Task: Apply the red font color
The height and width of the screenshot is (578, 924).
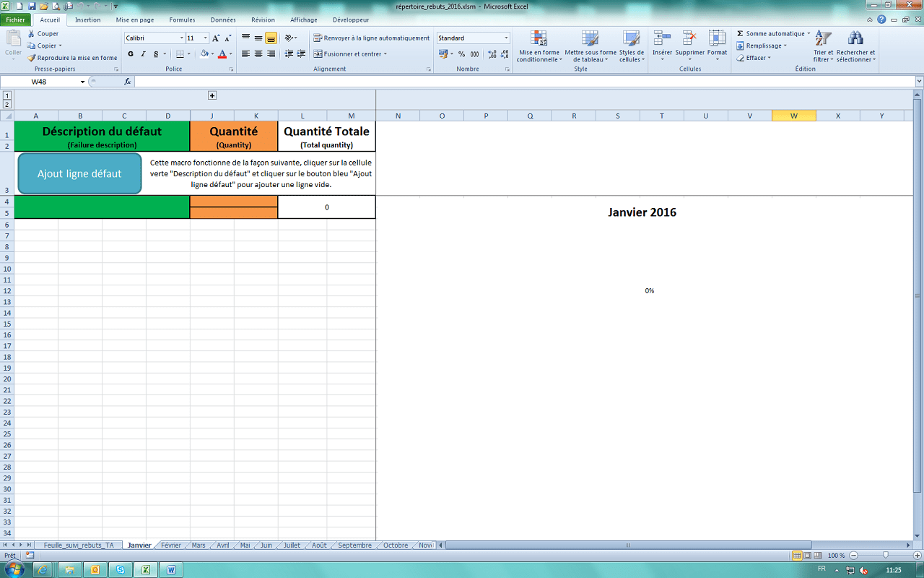Action: 222,54
